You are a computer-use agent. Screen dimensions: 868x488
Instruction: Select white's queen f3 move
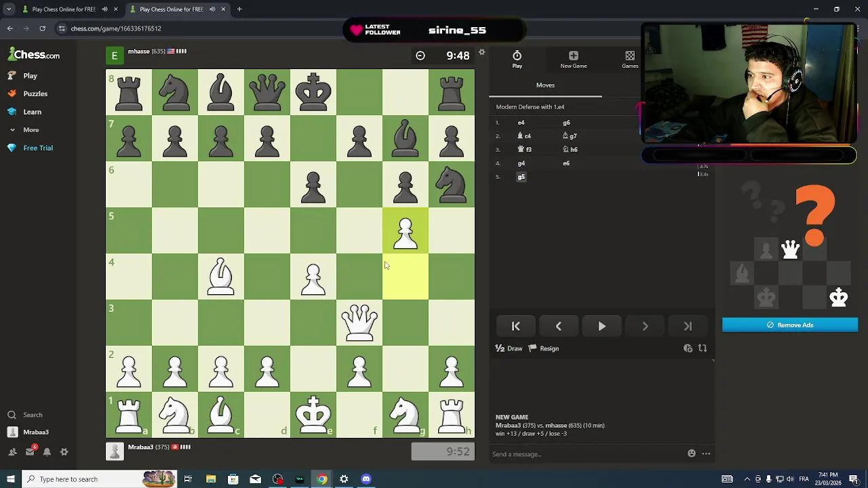coord(525,150)
